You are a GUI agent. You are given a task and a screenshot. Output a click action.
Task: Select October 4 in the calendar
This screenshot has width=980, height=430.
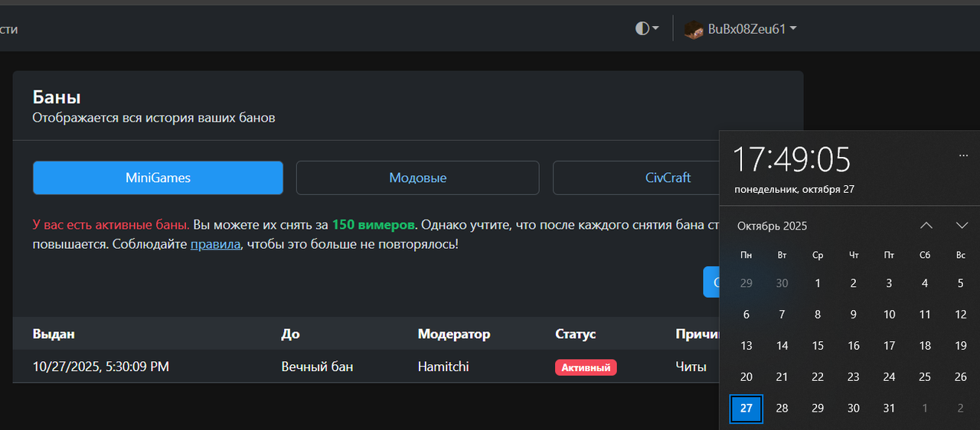point(925,283)
